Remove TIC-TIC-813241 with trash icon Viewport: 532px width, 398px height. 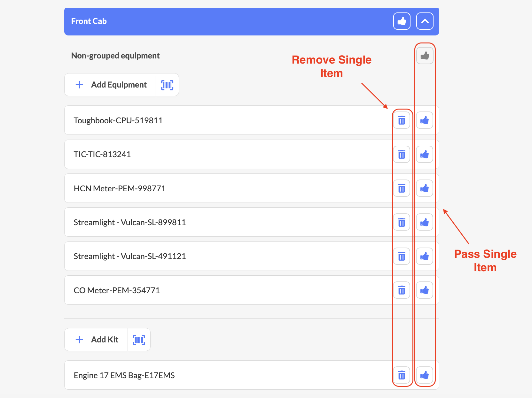click(x=402, y=155)
